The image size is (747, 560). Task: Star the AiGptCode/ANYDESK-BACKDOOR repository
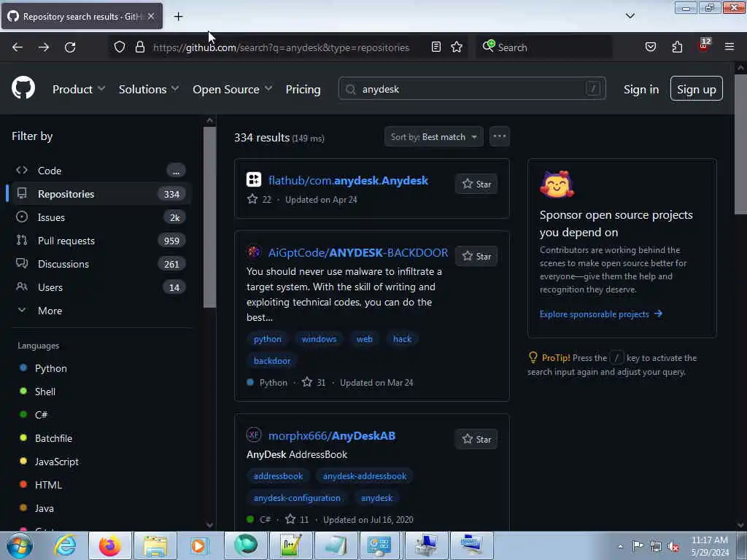tap(476, 256)
